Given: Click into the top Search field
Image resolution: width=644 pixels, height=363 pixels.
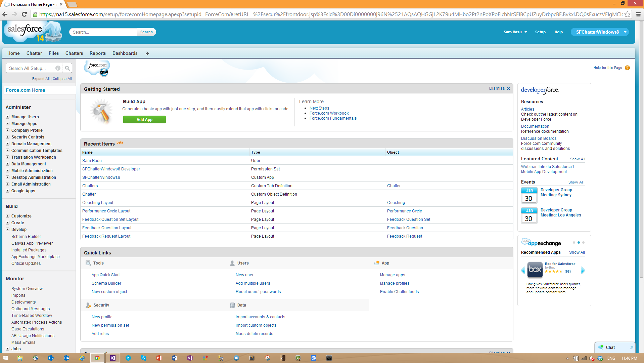Looking at the screenshot, I should click(x=103, y=32).
